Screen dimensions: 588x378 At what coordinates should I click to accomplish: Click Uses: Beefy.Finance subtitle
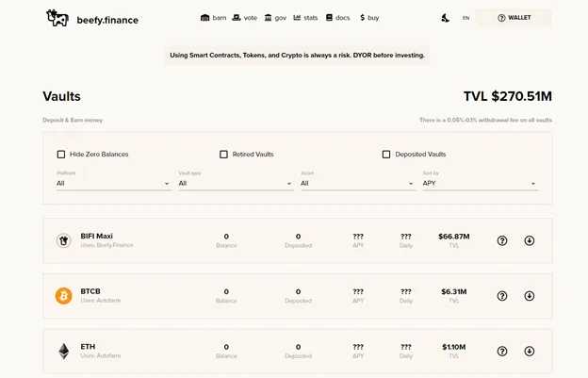106,245
